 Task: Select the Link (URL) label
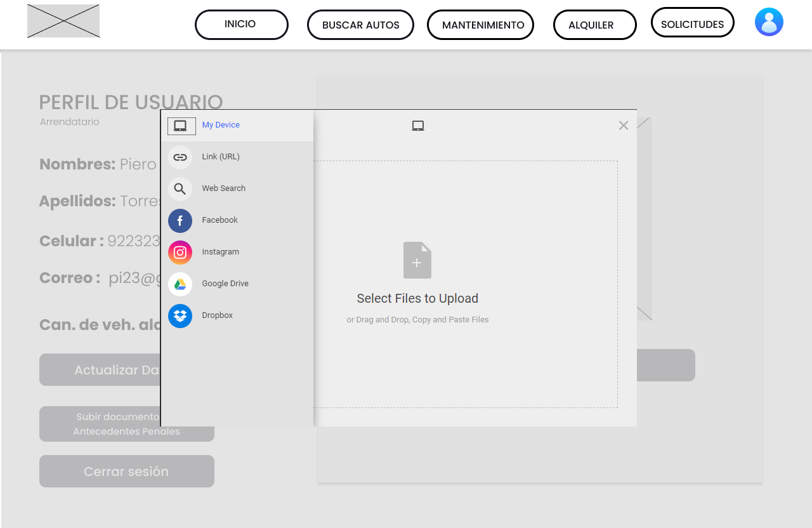click(x=221, y=157)
